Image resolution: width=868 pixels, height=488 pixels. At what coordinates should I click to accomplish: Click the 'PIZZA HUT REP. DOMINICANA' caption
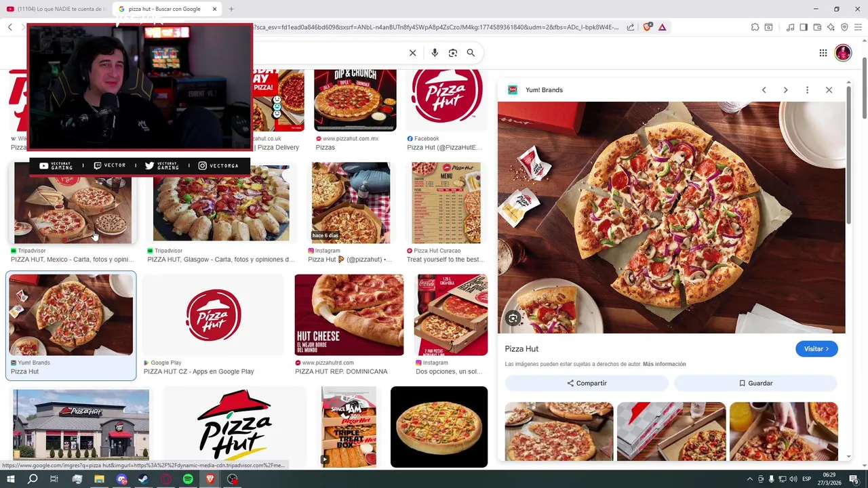pos(341,371)
